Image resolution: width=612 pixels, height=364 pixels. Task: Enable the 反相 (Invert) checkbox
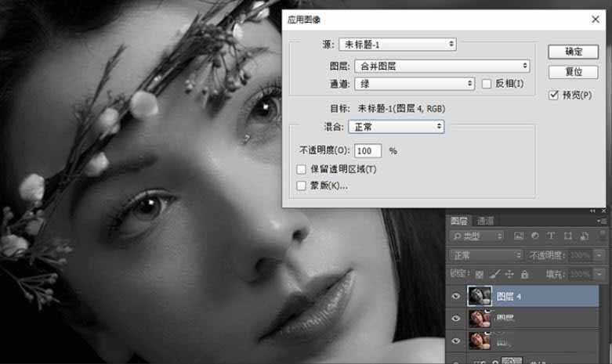pyautogui.click(x=487, y=84)
